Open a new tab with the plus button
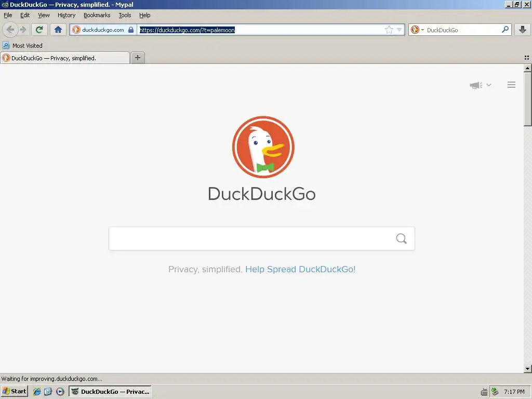 click(137, 58)
